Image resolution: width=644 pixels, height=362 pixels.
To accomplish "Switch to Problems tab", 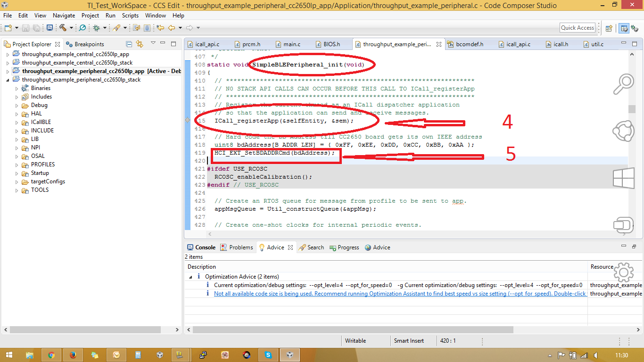I will [237, 247].
